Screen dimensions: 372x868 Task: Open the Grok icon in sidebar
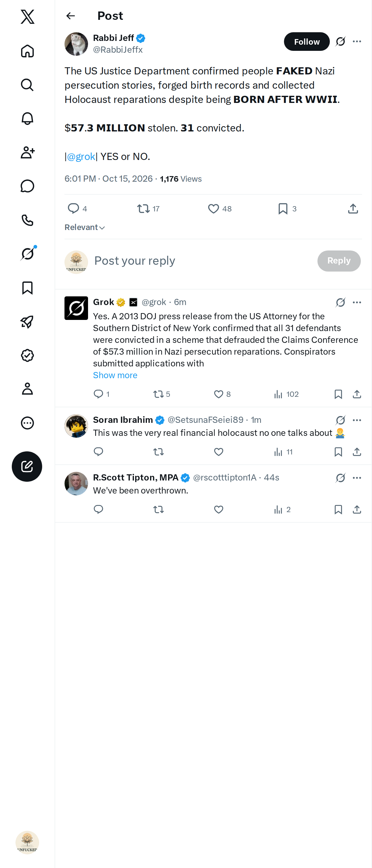click(27, 253)
